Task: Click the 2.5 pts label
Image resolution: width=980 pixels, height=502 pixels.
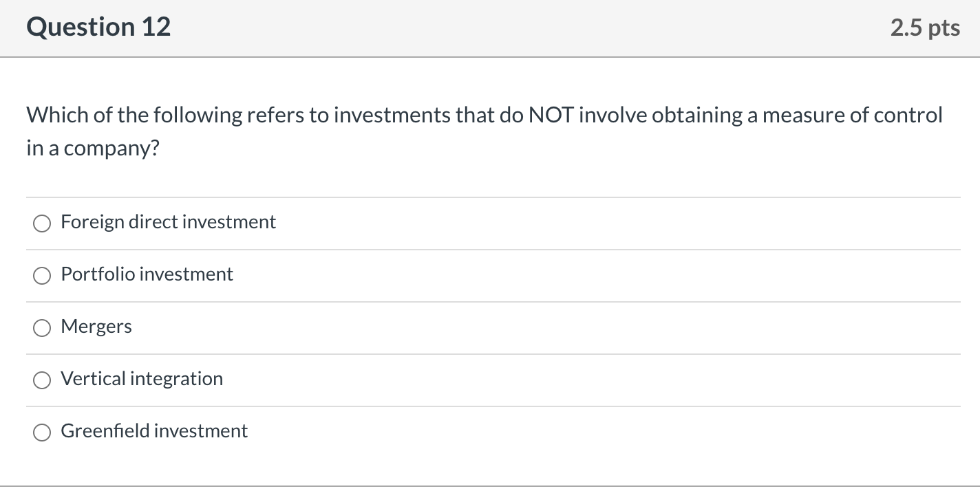Action: [x=925, y=28]
